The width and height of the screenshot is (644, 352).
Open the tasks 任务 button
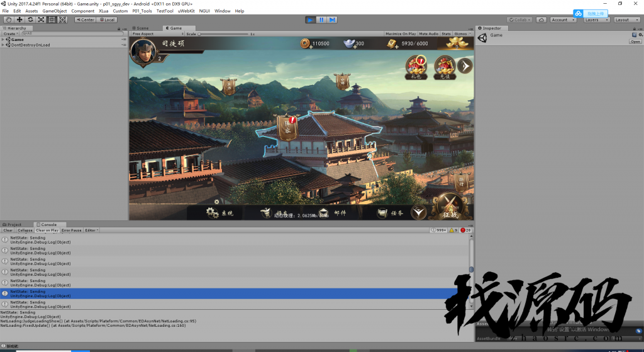(390, 213)
